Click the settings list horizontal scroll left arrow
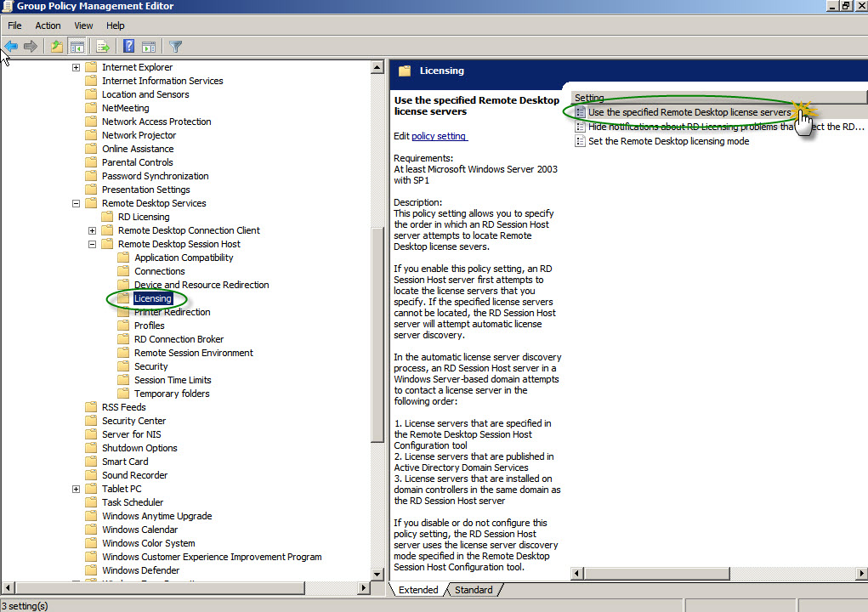The width and height of the screenshot is (868, 612). point(576,573)
